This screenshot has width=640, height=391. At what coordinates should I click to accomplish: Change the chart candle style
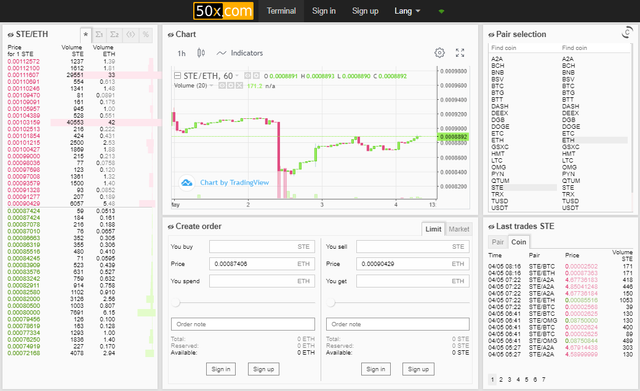coord(201,53)
